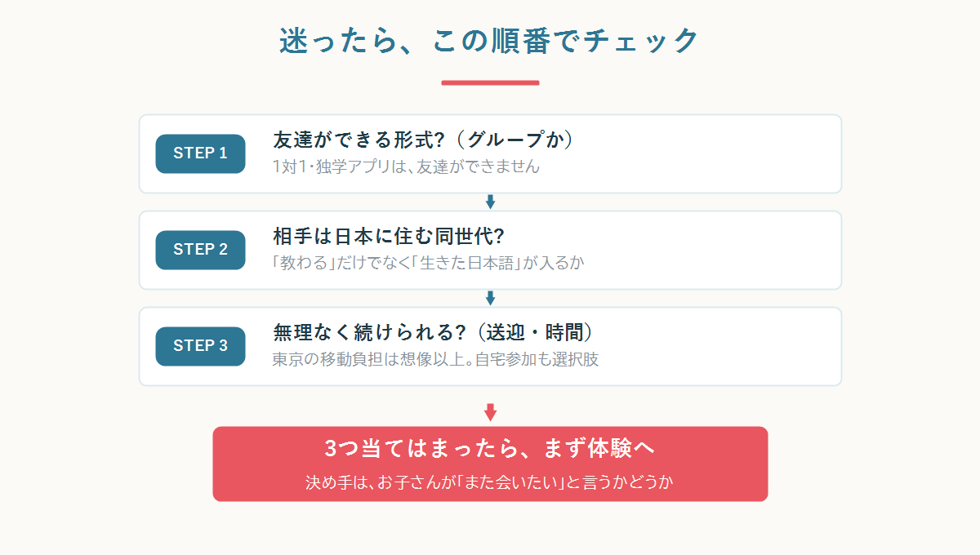Screen dimensions: 980x555
Task: Click the red arrow above the red banner
Action: click(490, 412)
